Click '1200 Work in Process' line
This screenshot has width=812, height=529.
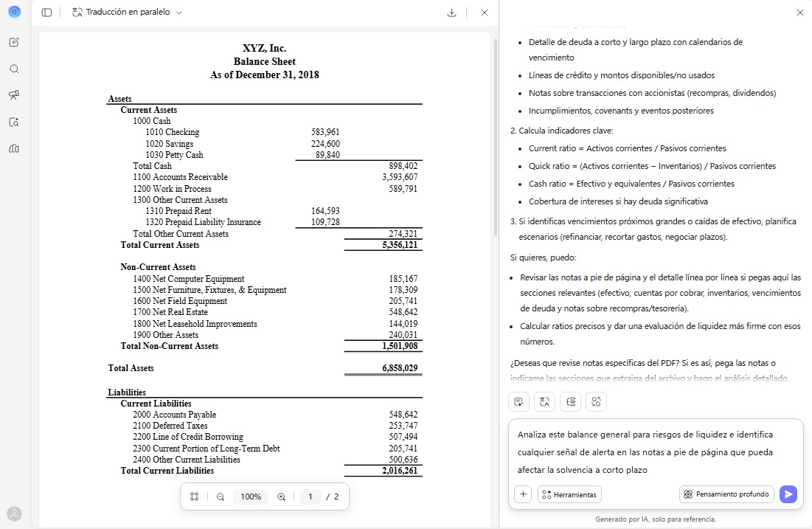tap(172, 189)
